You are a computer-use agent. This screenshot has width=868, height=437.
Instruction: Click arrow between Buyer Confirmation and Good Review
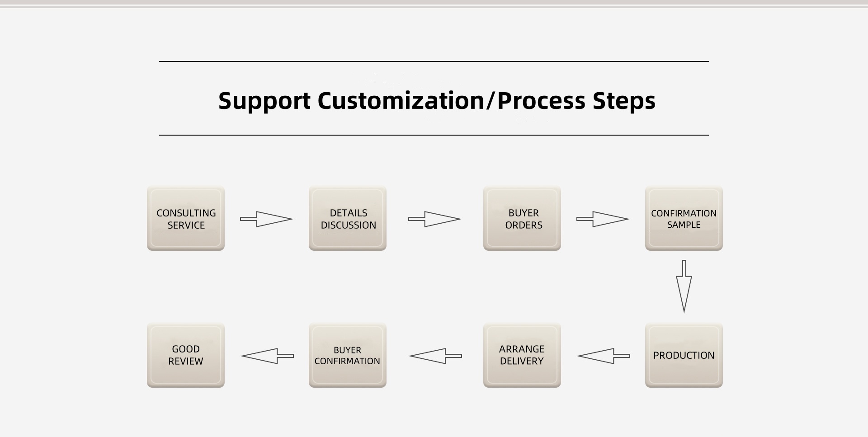(267, 356)
